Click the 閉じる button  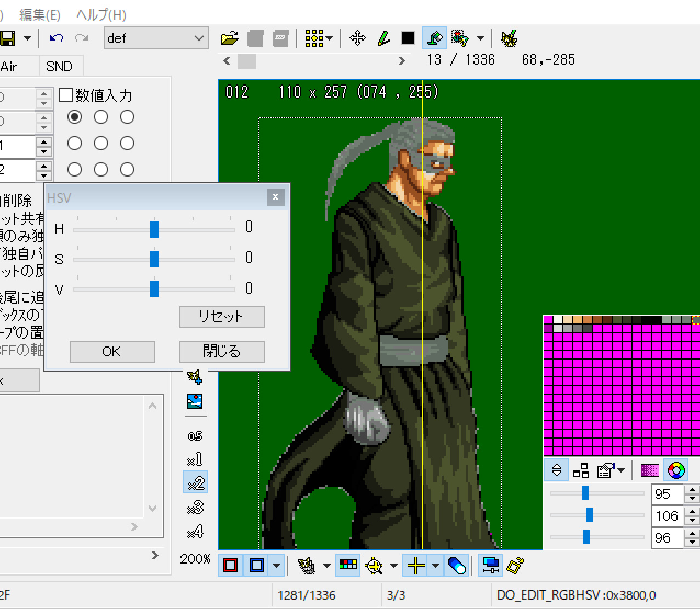click(222, 352)
